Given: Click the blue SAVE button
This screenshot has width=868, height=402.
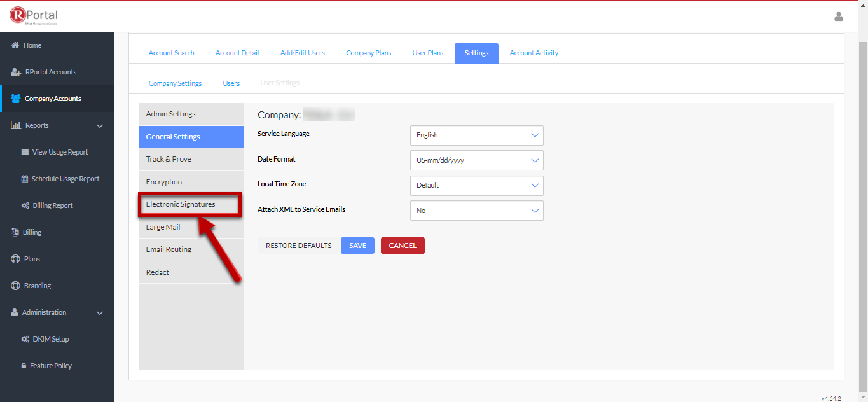Looking at the screenshot, I should coord(357,246).
